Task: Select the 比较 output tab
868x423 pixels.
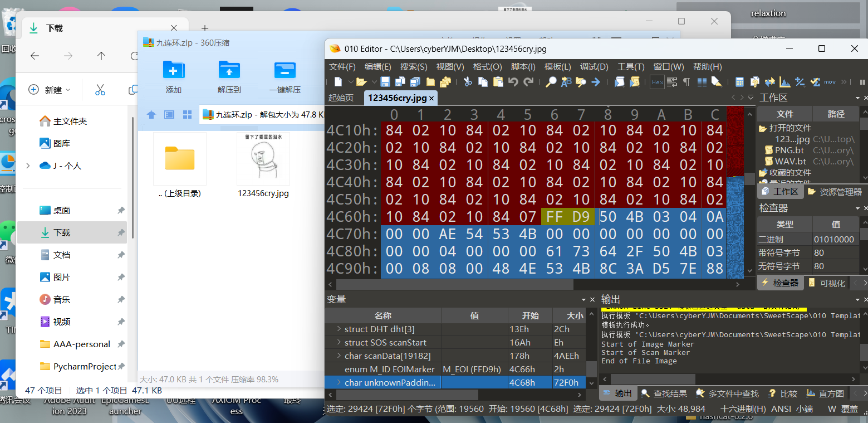Action: 782,393
